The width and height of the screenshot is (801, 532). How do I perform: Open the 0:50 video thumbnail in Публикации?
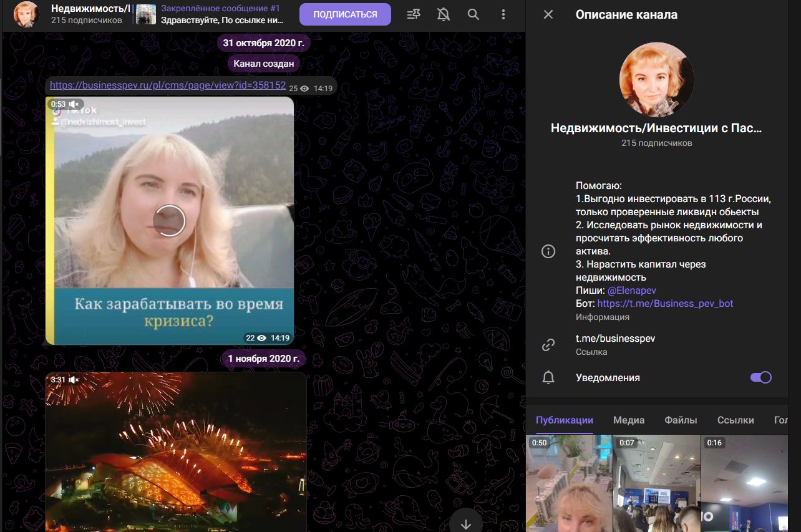tap(568, 483)
